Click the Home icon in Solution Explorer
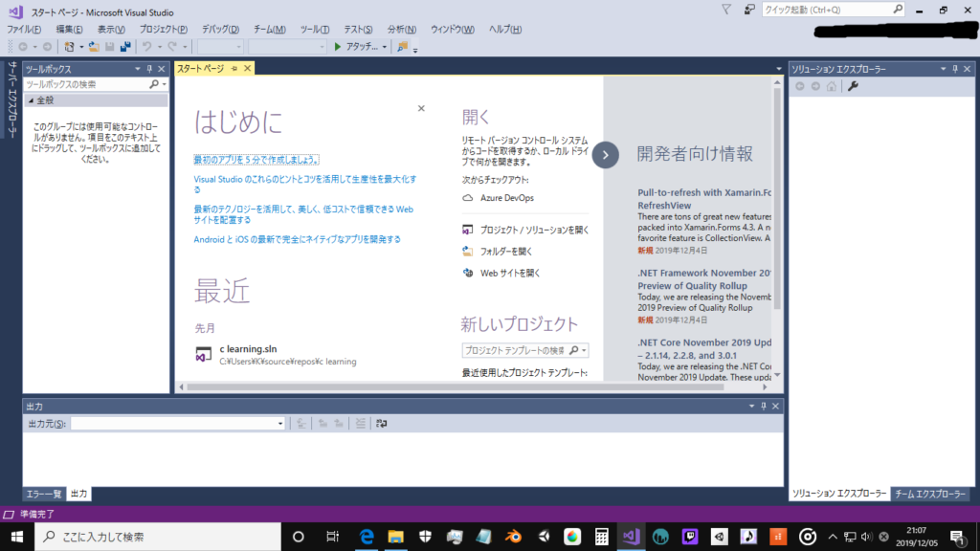The image size is (980, 551). 832,86
